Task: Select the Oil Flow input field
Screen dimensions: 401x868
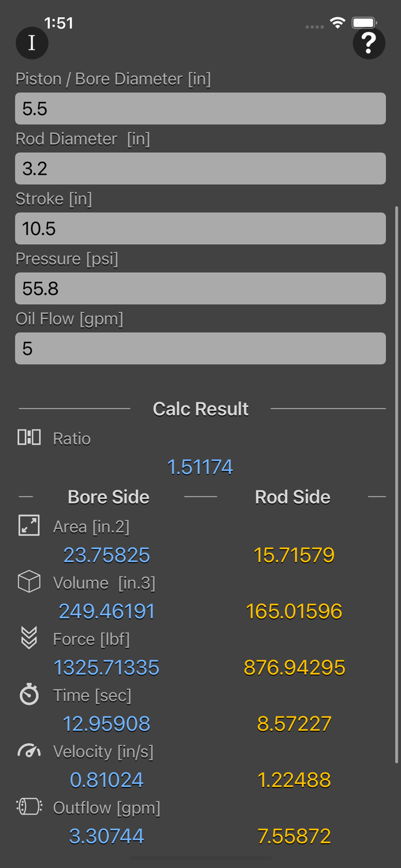Action: [200, 348]
